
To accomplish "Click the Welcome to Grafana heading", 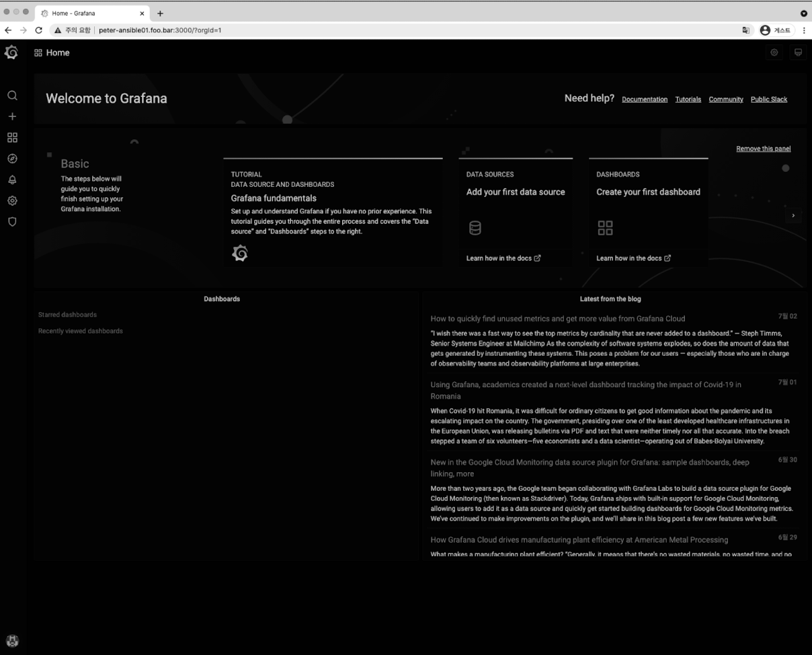I will click(x=106, y=98).
